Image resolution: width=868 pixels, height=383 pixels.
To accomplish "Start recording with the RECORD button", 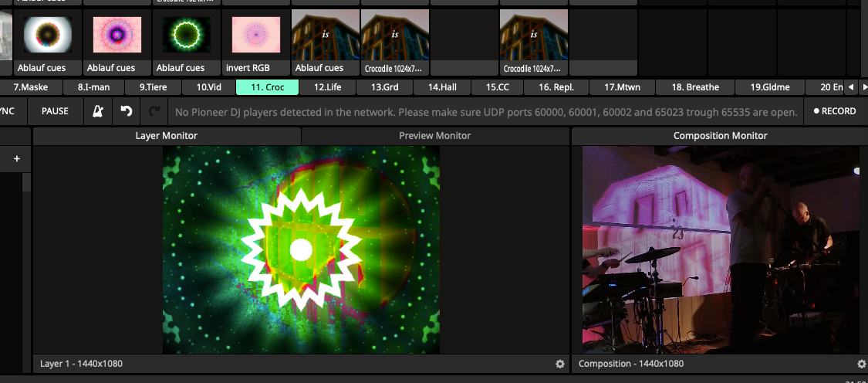I will tap(835, 111).
